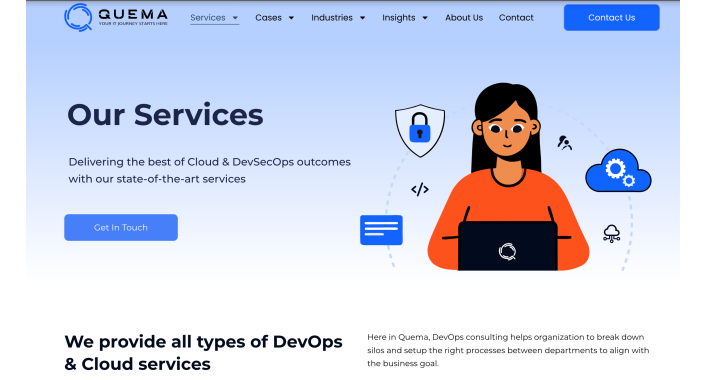This screenshot has width=707, height=380.
Task: Go to the About Us page
Action: (464, 18)
